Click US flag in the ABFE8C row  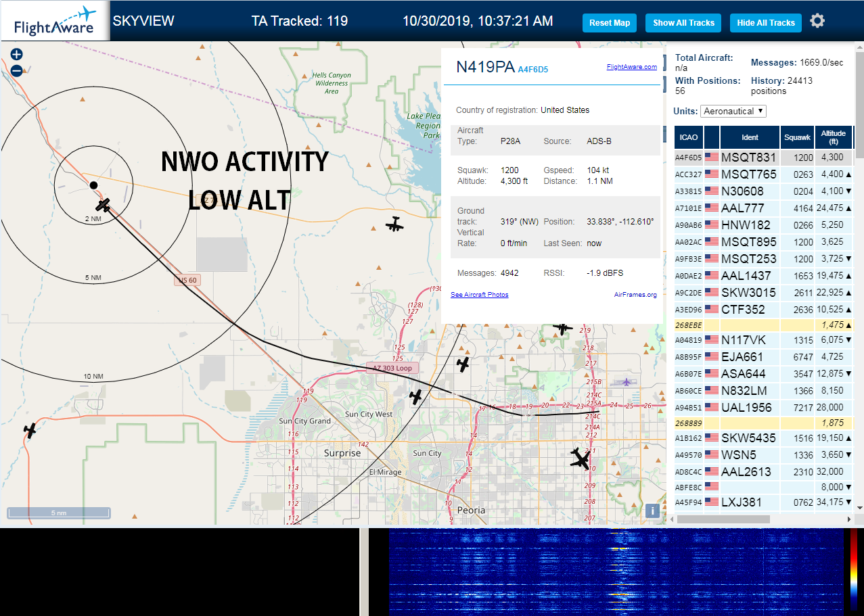(x=712, y=486)
